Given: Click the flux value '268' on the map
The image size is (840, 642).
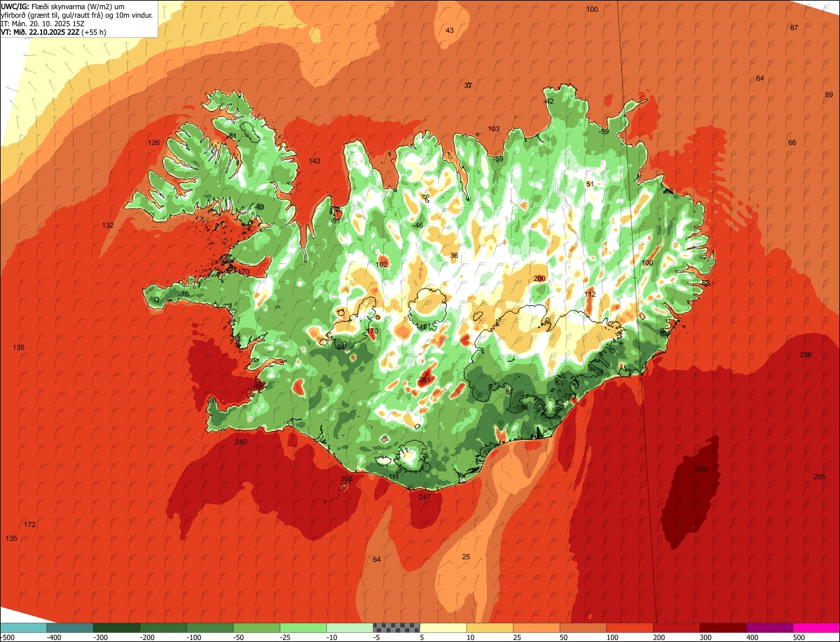Looking at the screenshot, I should coord(346,479).
